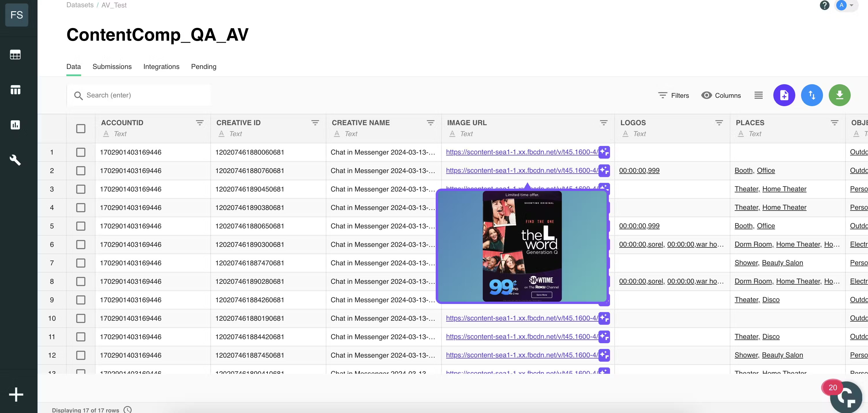Viewport: 868px width, 413px height.
Task: Click the sparkle AI icon in row 10
Action: [604, 318]
